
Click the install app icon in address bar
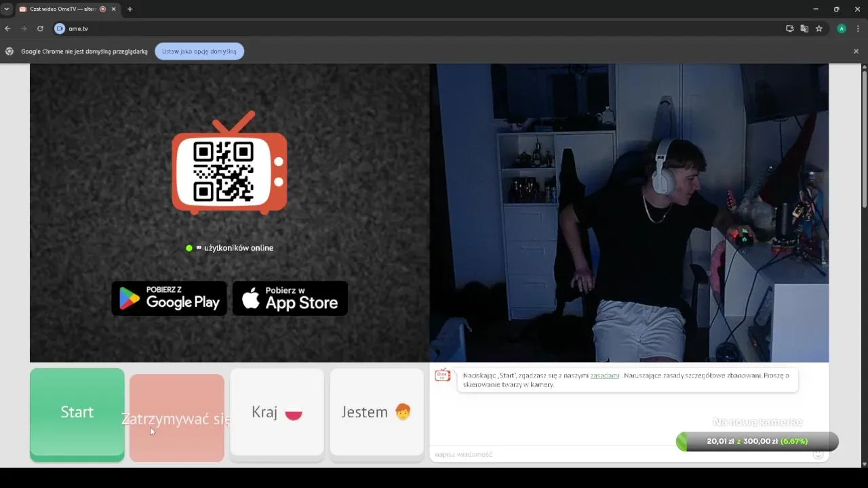point(789,28)
